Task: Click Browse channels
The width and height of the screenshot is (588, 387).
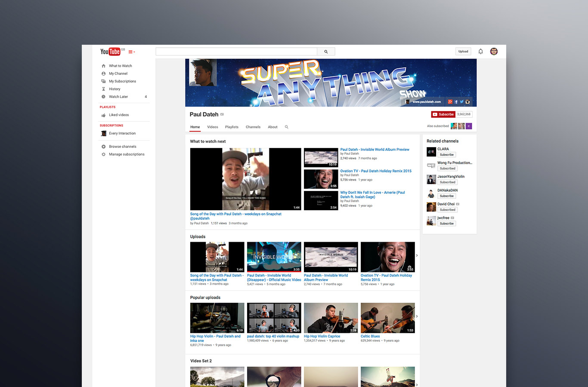Action: point(123,147)
